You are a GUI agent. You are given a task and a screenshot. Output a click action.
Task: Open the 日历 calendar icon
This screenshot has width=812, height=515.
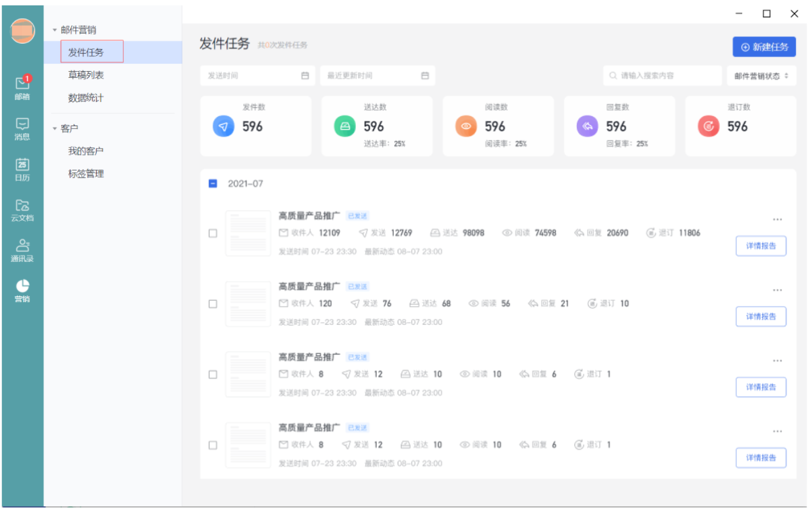(23, 169)
